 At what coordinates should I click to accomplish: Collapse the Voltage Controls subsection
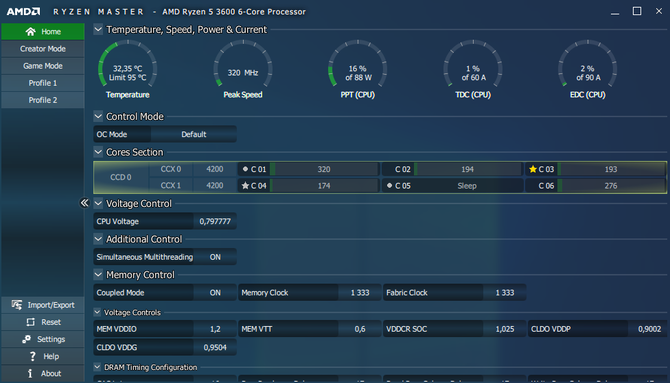pyautogui.click(x=97, y=312)
